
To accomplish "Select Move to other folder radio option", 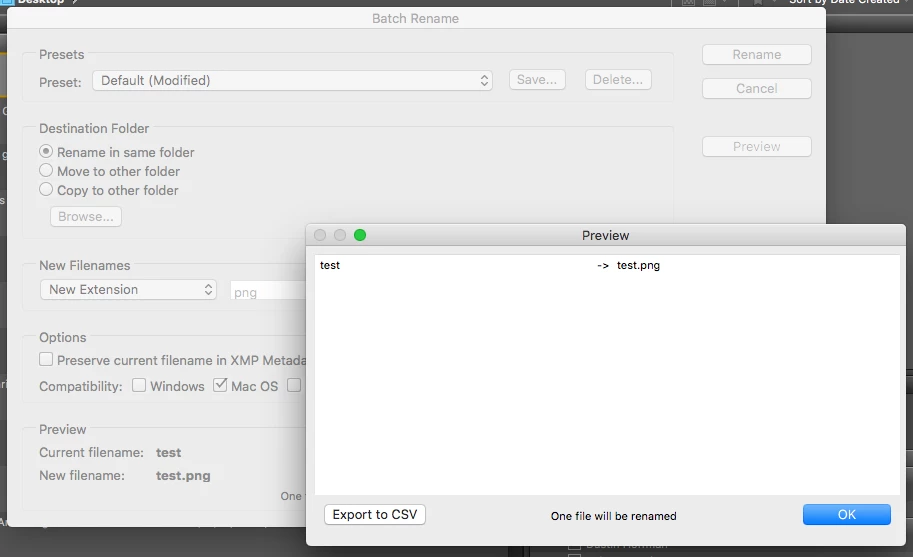I will (46, 171).
